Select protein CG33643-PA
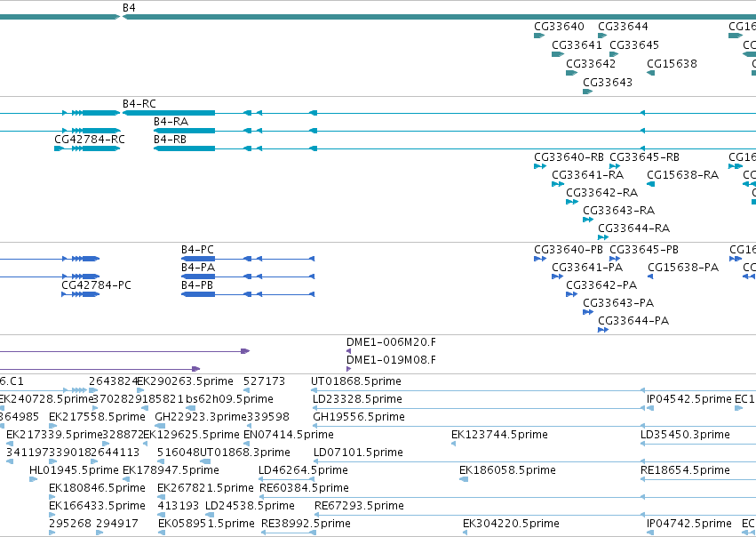 pos(618,303)
